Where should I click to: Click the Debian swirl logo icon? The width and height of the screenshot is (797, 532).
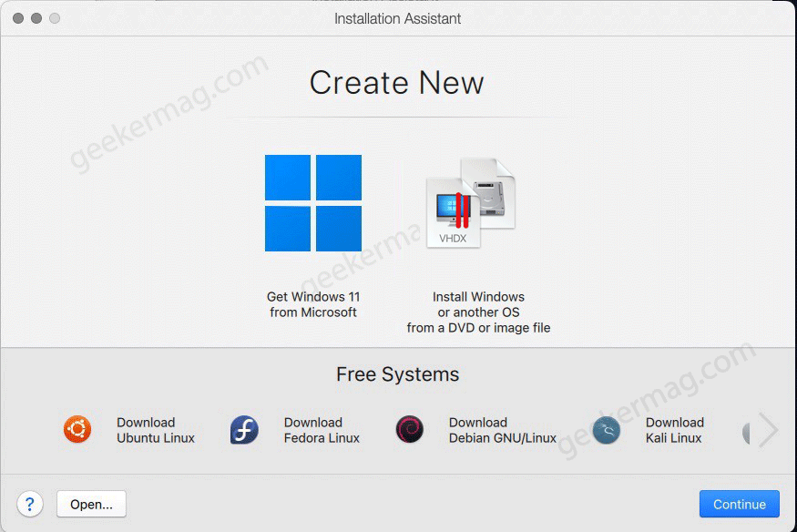click(x=410, y=429)
